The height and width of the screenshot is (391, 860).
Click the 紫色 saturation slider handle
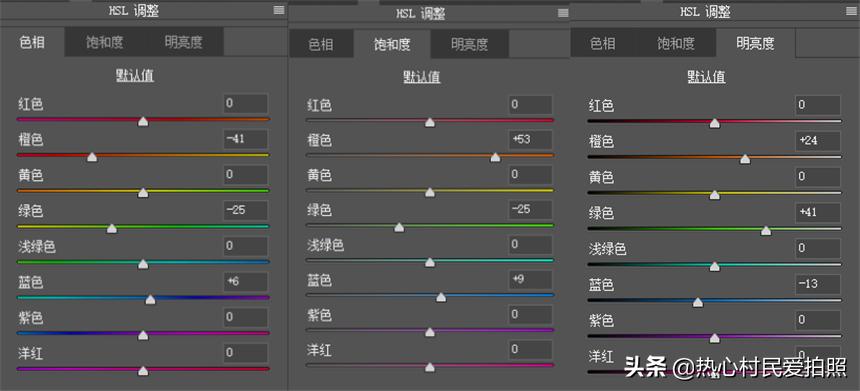[x=430, y=332]
